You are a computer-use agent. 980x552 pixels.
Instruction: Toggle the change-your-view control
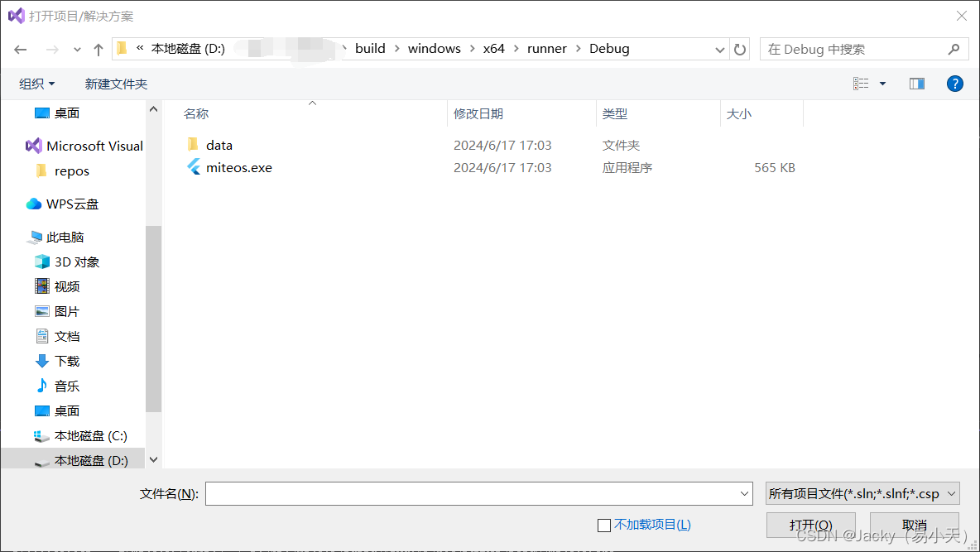tap(866, 83)
